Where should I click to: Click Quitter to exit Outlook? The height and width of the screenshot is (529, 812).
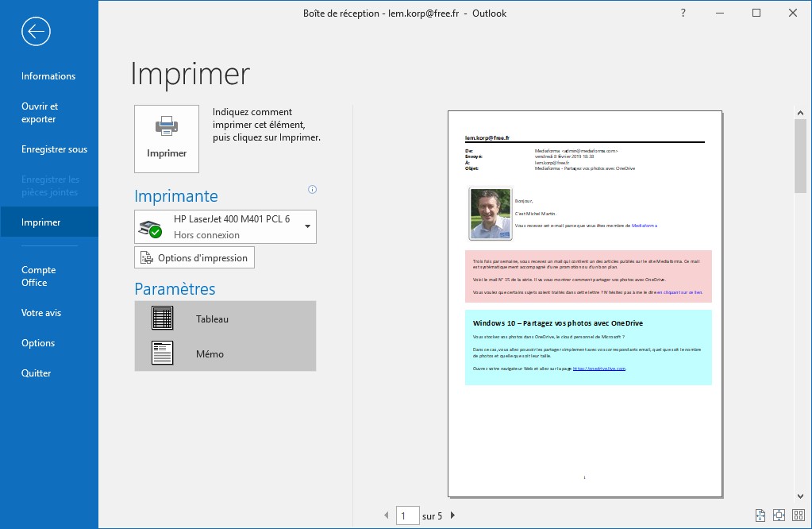37,373
